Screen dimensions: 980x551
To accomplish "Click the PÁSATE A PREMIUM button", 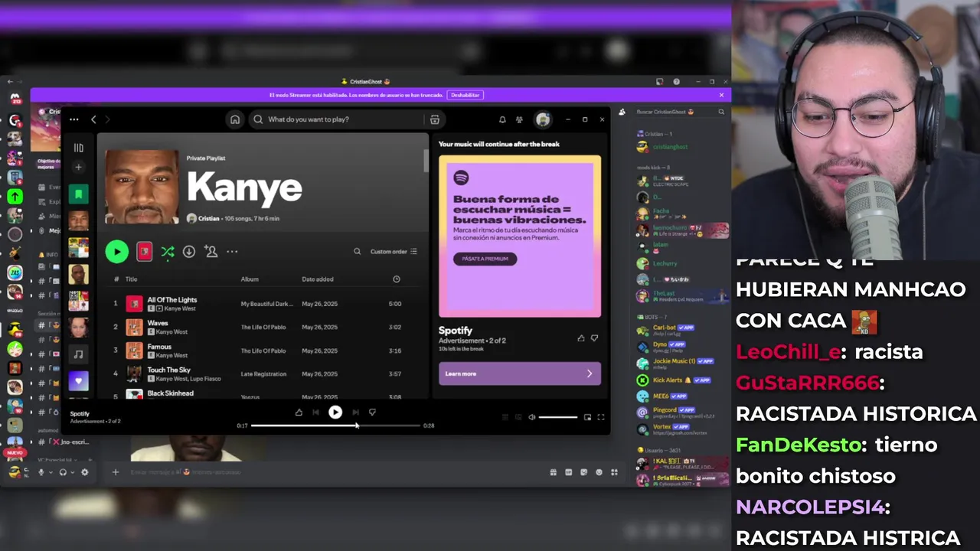I will 485,259.
